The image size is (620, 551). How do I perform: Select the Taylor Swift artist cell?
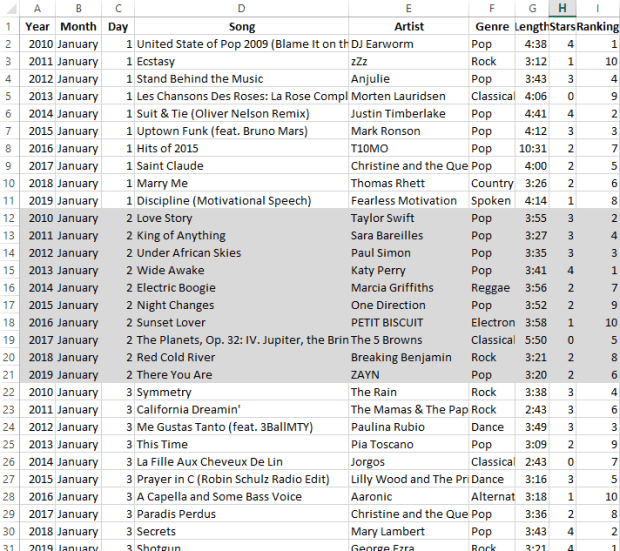[408, 218]
